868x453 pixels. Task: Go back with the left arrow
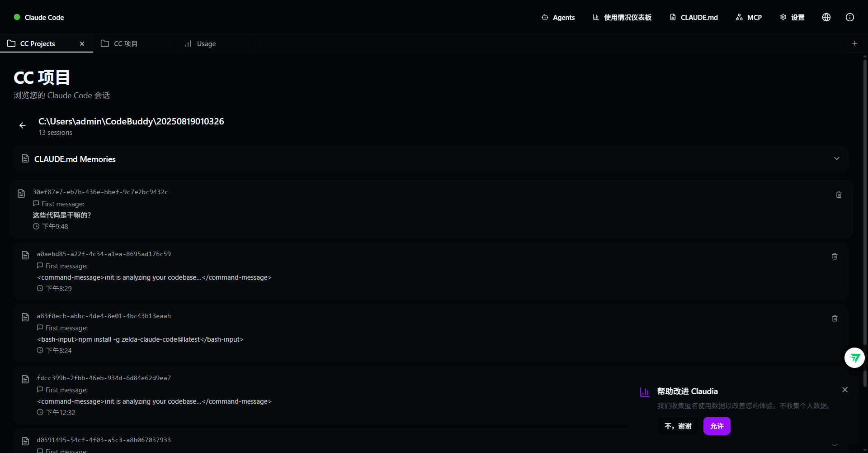click(x=23, y=125)
